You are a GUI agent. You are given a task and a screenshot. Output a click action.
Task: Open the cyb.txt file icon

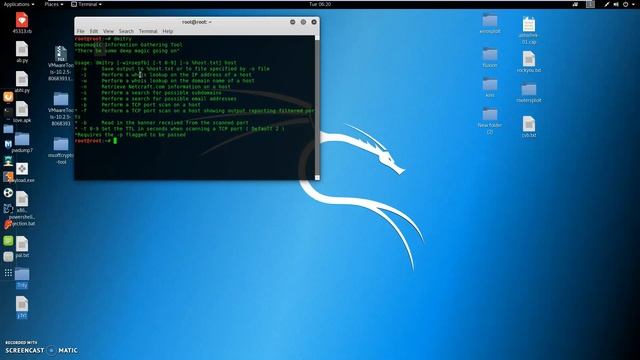point(529,124)
